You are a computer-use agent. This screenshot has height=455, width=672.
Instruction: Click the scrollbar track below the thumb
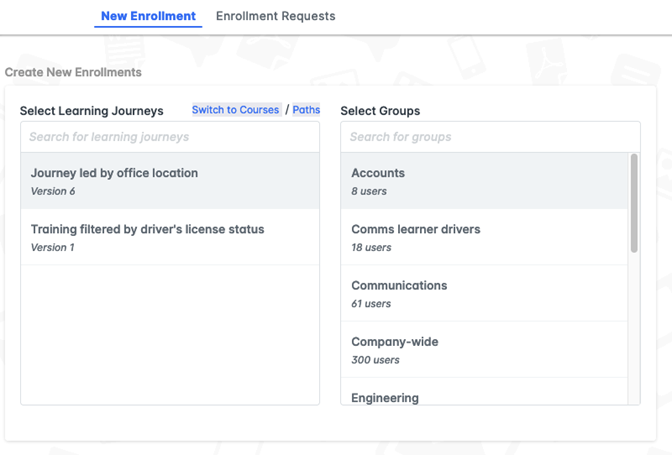[x=634, y=330]
